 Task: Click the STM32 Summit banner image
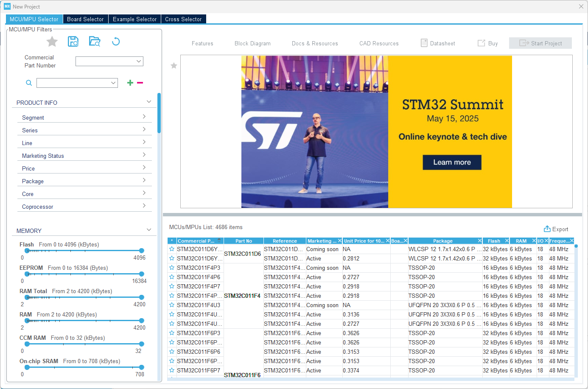tap(377, 132)
